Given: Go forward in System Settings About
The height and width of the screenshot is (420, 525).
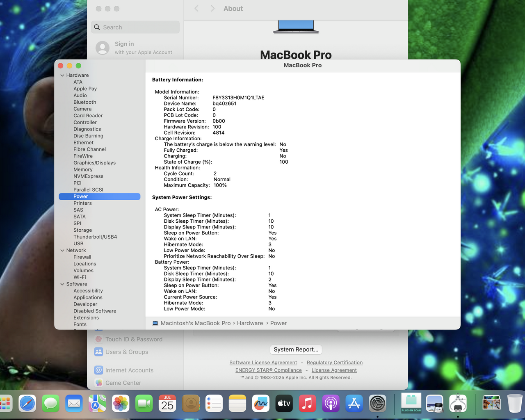Looking at the screenshot, I should [x=212, y=9].
